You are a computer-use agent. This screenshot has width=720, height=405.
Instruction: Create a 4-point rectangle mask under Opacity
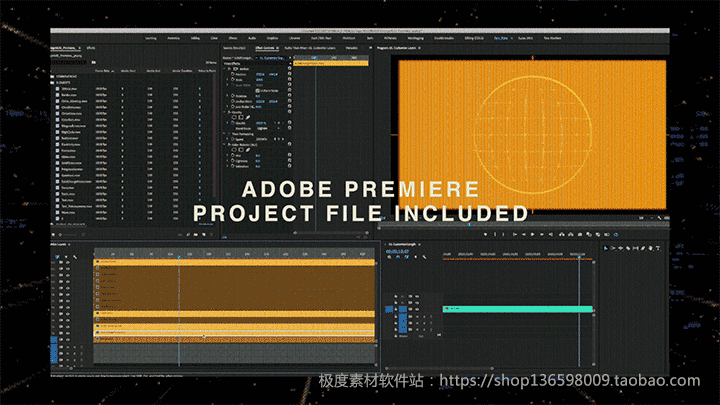coord(241,118)
